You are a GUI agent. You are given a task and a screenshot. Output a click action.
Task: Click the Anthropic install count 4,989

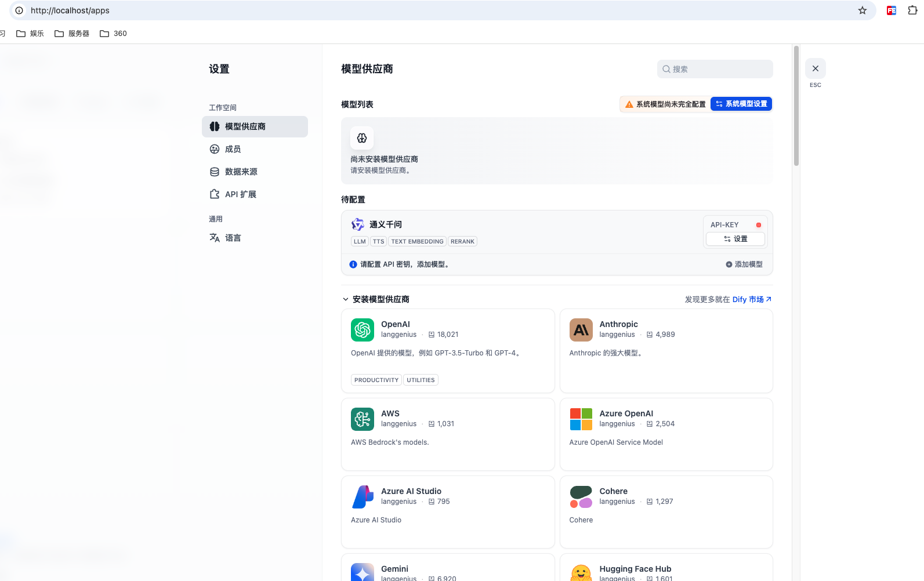tap(665, 335)
